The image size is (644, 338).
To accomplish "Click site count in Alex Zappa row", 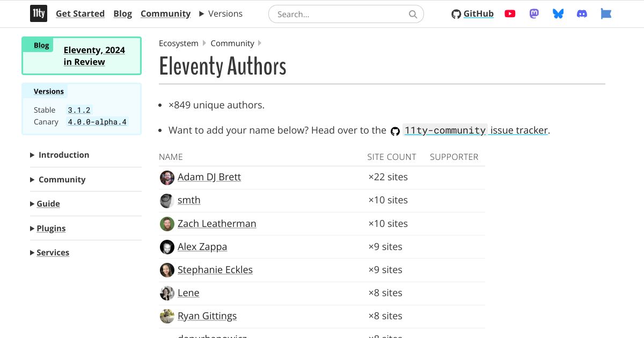I will (x=385, y=247).
